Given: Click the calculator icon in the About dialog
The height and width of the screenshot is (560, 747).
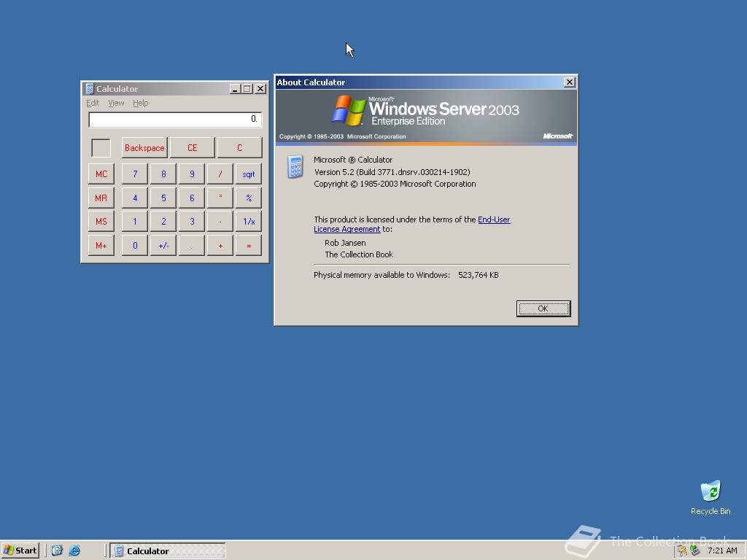Looking at the screenshot, I should [295, 167].
